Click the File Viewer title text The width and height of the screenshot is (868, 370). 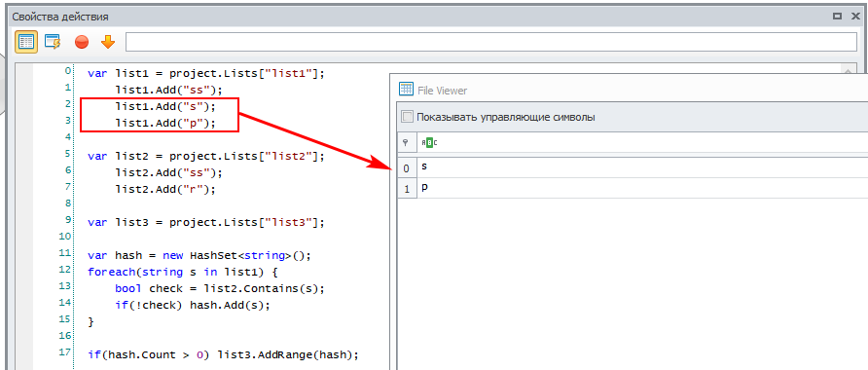(x=443, y=91)
